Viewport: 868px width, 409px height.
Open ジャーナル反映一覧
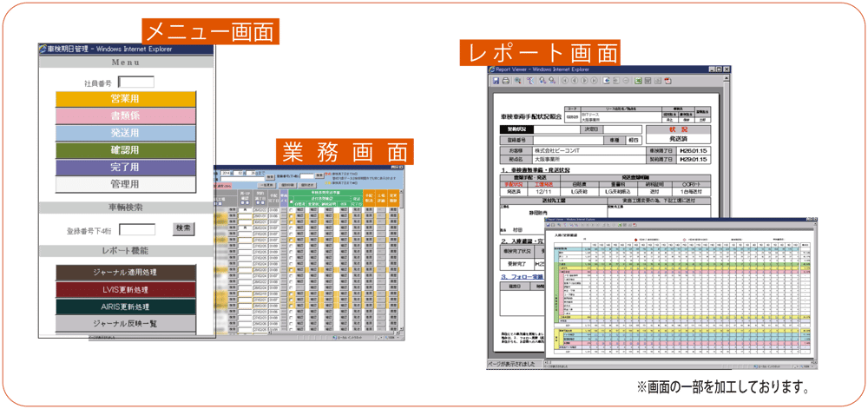tap(126, 323)
